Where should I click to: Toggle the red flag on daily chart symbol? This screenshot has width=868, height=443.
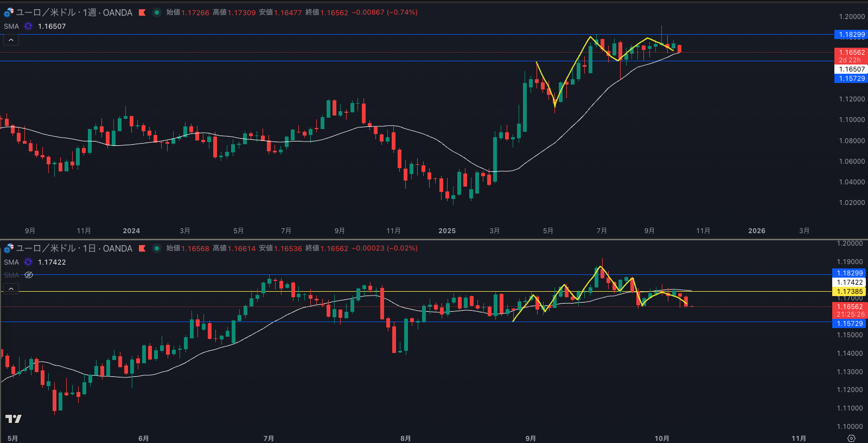142,248
